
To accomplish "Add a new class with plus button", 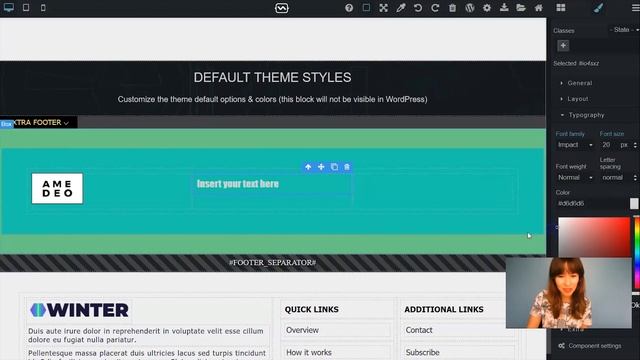I will 563,46.
